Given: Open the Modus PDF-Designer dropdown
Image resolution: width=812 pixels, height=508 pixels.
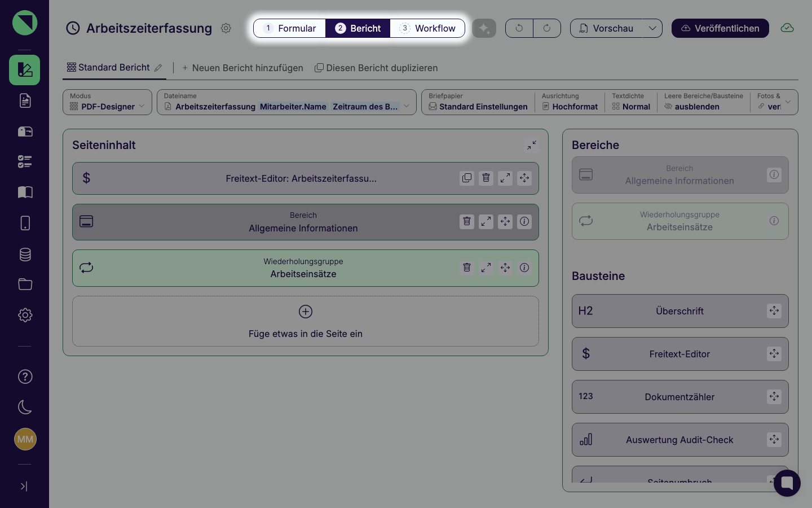Looking at the screenshot, I should click(x=107, y=102).
